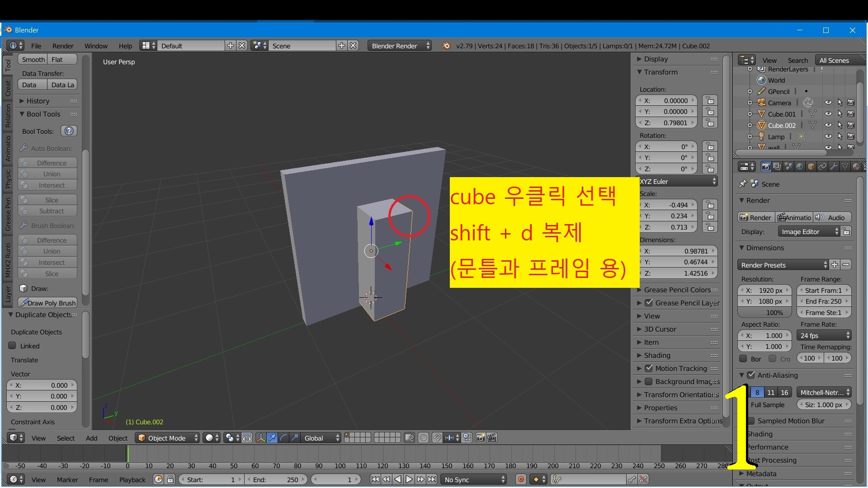This screenshot has width=868, height=488.
Task: Toggle 3D manipulator widget icon
Action: point(261,438)
